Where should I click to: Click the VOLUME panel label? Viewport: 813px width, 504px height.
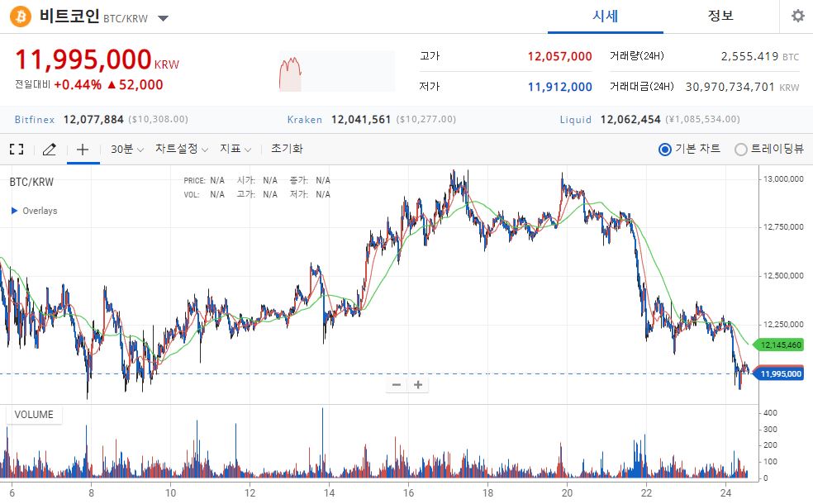[x=33, y=414]
